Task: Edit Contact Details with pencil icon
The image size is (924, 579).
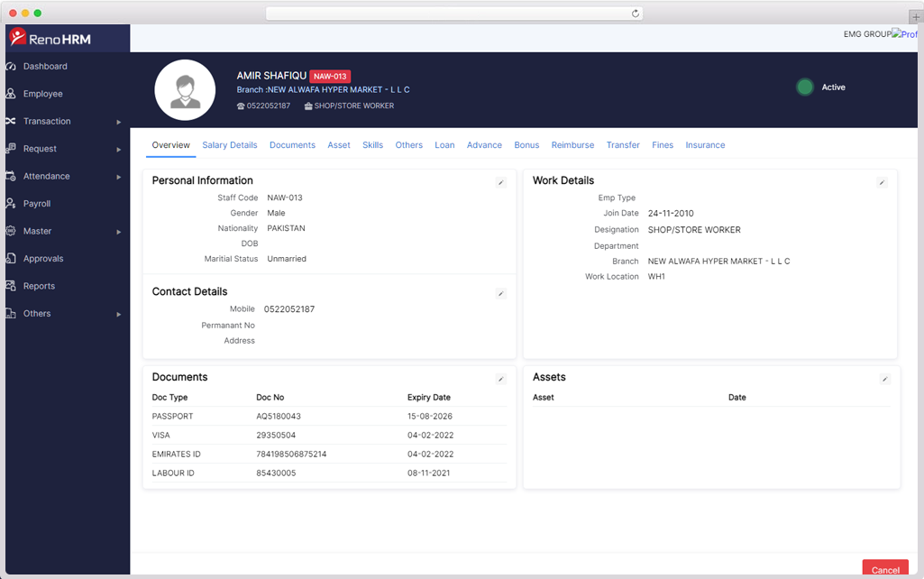Action: [501, 293]
